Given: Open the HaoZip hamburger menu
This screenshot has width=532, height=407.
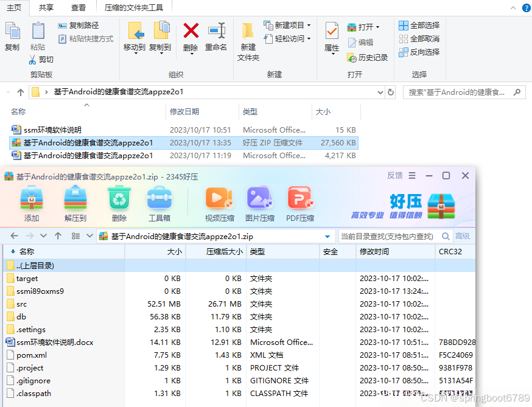Looking at the screenshot, I should 412,175.
